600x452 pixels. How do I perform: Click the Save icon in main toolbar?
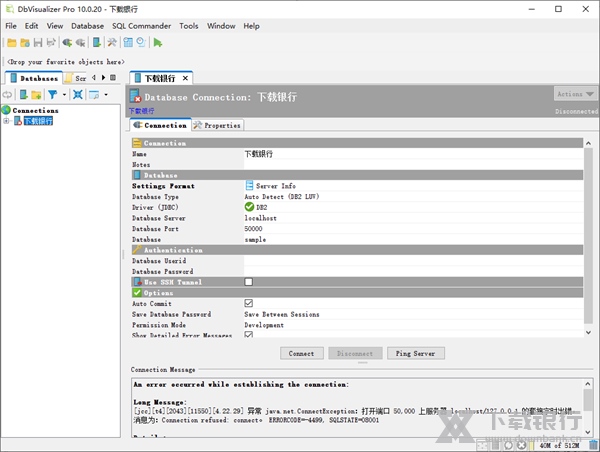coord(38,43)
